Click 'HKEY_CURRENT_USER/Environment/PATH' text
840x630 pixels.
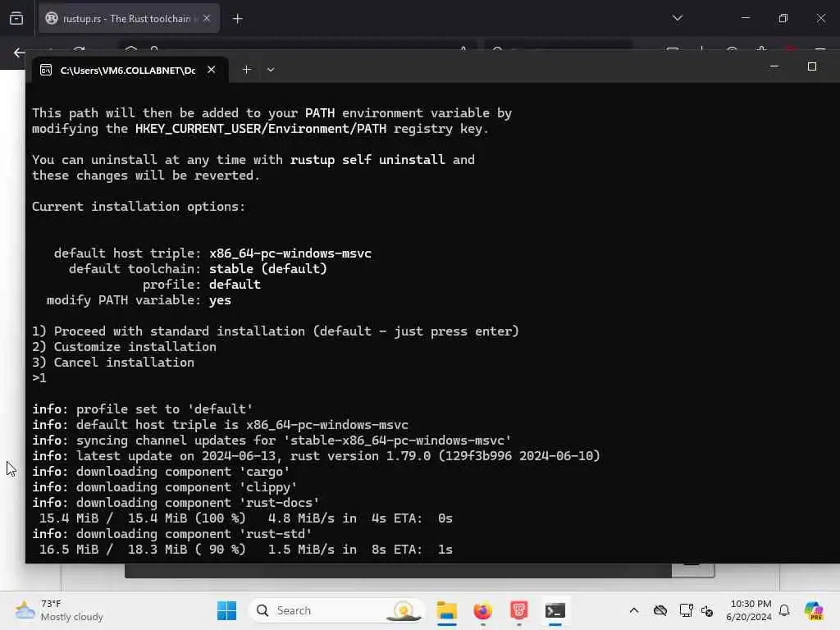[261, 129]
